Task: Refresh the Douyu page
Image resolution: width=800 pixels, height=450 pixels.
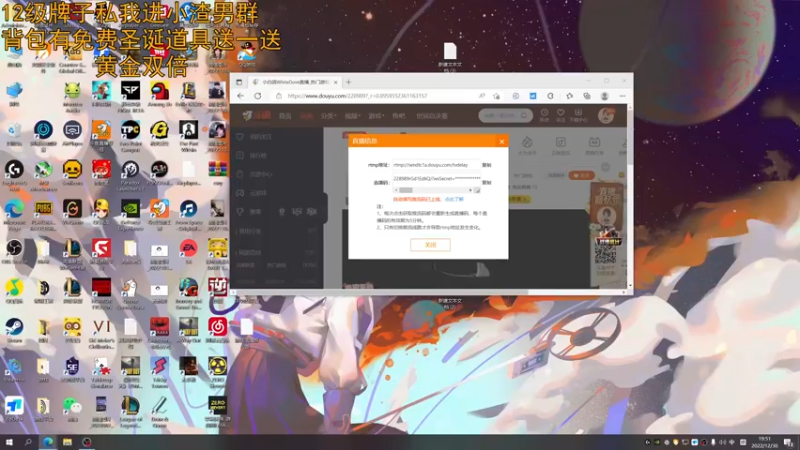Action: tap(258, 96)
